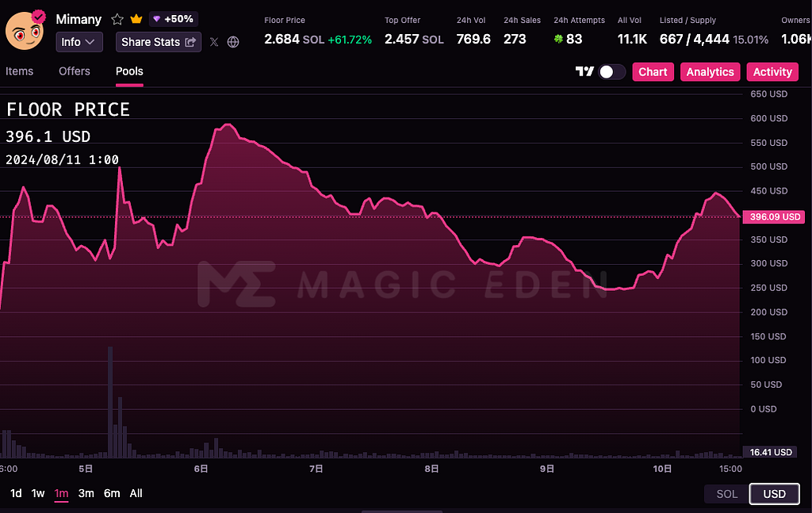Click the purple diamond +50% badge
The height and width of the screenshot is (513, 812).
[174, 19]
